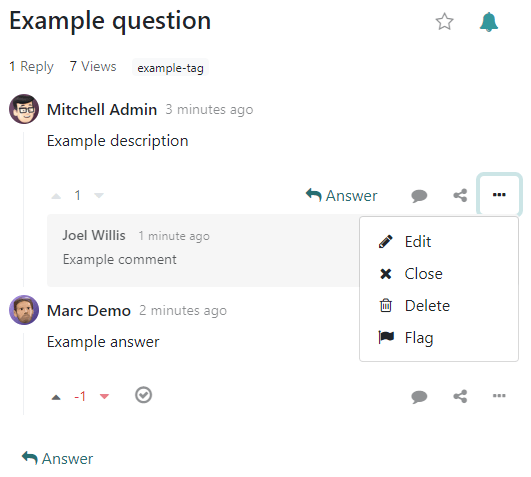
Task: Collapse the question's three-dot options menu
Action: click(x=499, y=194)
